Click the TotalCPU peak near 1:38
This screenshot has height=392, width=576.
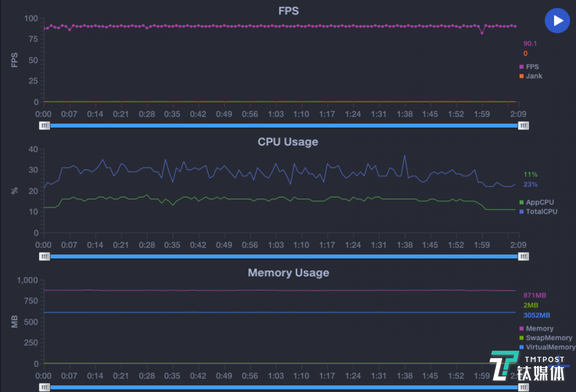point(405,156)
